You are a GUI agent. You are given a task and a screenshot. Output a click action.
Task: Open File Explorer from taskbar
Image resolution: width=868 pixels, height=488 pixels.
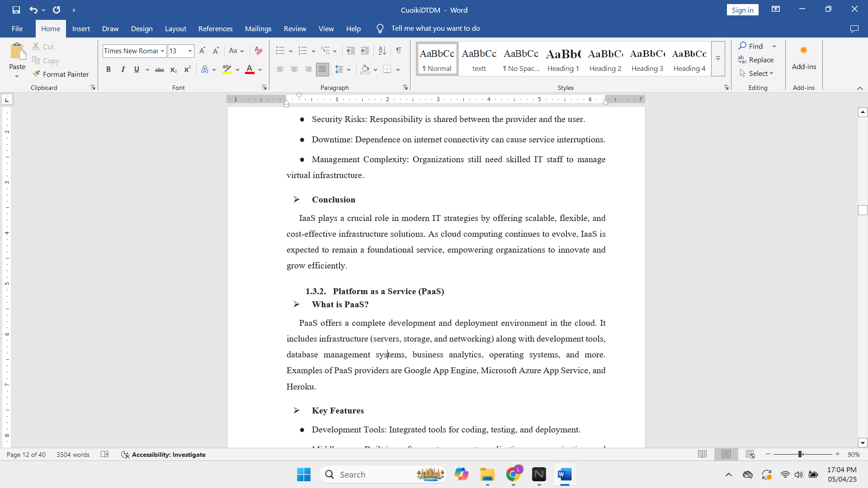[487, 474]
